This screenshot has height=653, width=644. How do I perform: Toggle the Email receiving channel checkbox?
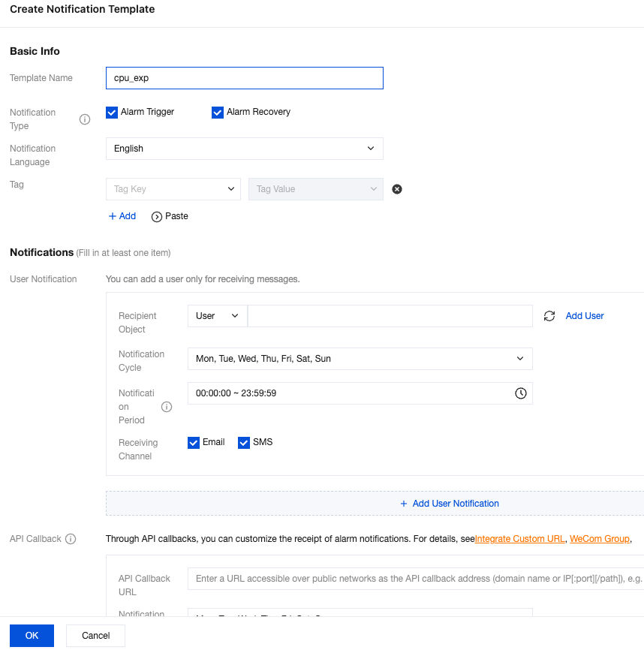coord(194,443)
